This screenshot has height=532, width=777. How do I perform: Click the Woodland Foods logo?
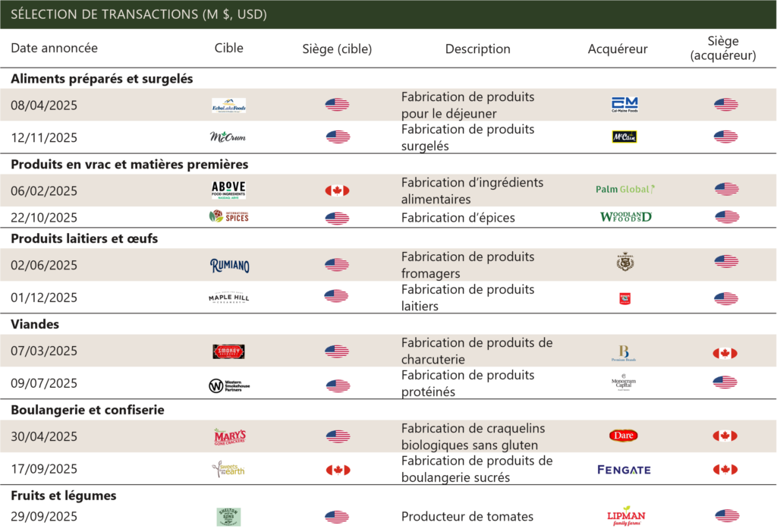[625, 217]
